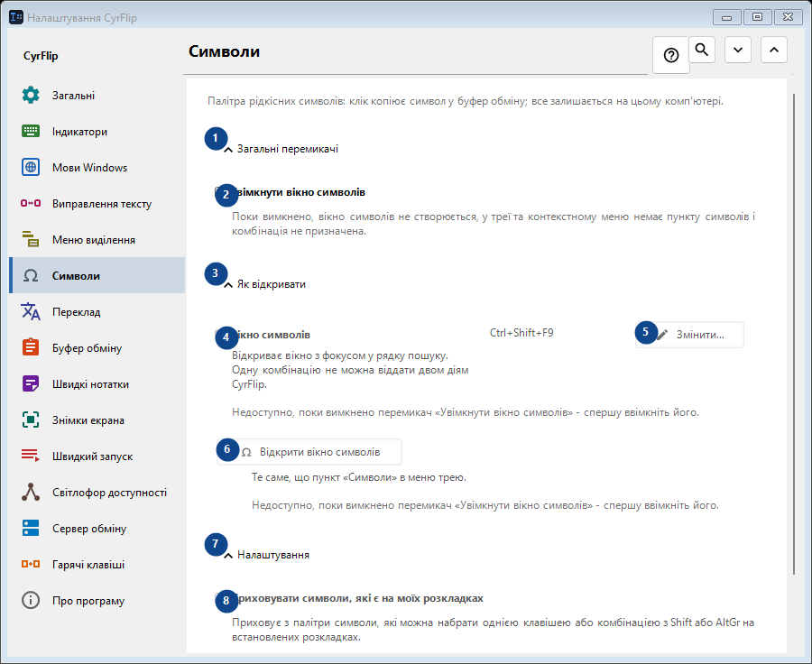Switch to the Символи sidebar item

97,275
